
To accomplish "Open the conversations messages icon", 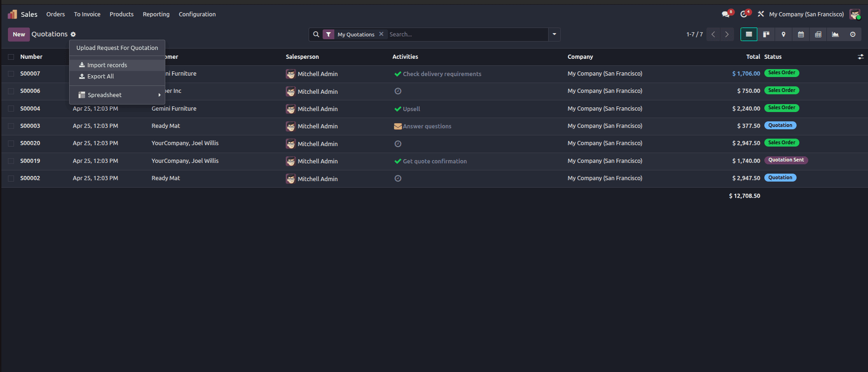I will pos(726,14).
